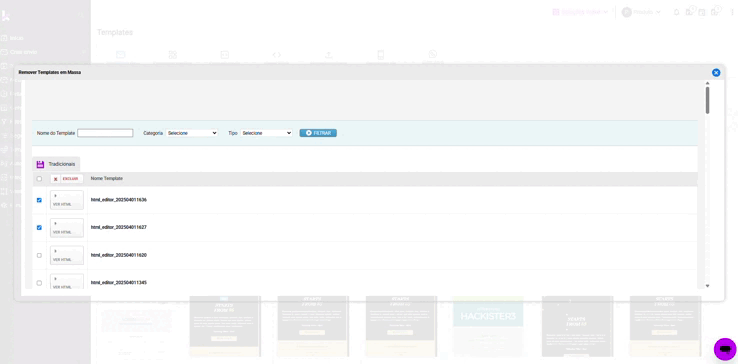The width and height of the screenshot is (738, 364).
Task: Open the Categoria dropdown
Action: [192, 133]
